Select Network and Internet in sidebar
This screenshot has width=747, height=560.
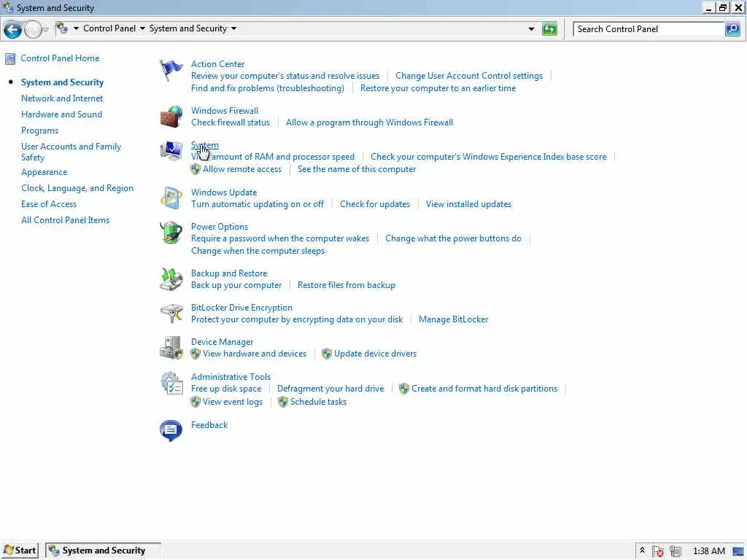62,98
